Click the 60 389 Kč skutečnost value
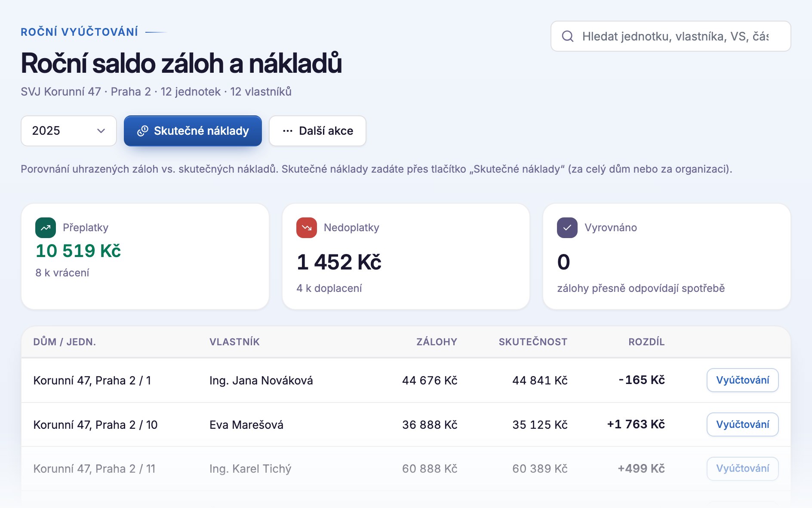 (540, 469)
